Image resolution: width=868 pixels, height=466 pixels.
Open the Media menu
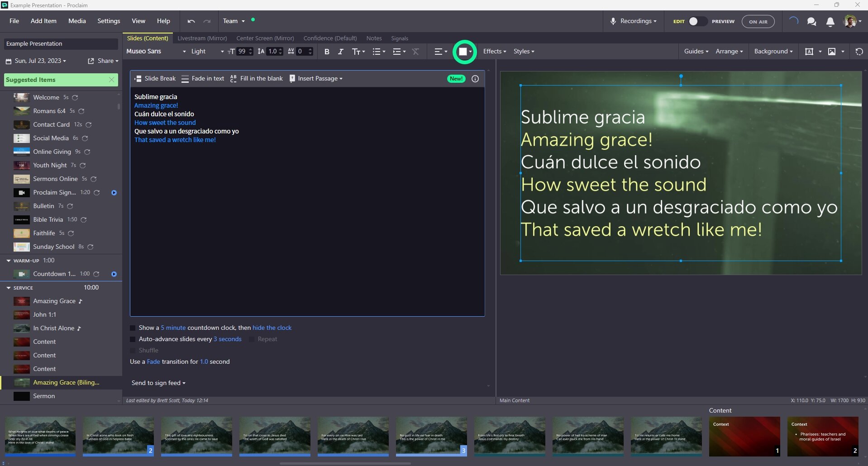click(x=77, y=21)
